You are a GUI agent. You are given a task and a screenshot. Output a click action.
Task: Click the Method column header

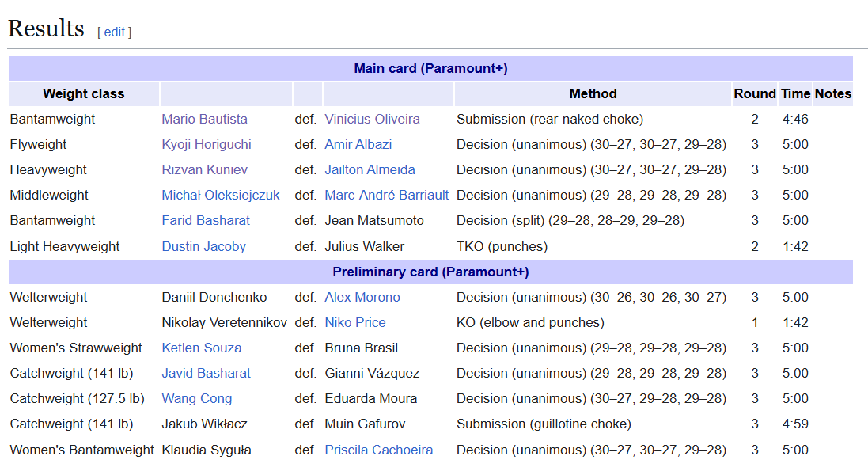pos(593,93)
